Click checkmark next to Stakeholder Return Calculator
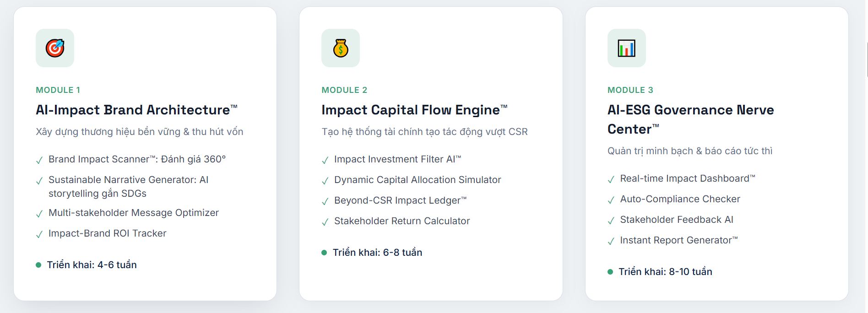 (x=325, y=222)
